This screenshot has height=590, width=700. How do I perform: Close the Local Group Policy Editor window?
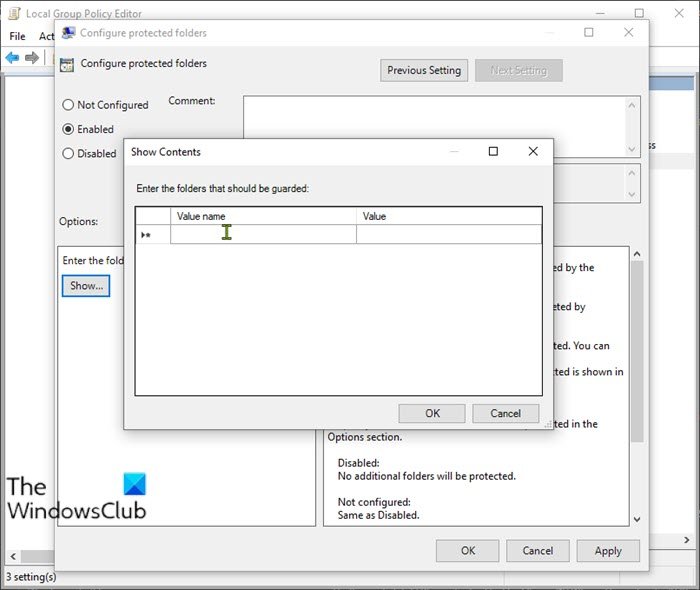pyautogui.click(x=679, y=13)
